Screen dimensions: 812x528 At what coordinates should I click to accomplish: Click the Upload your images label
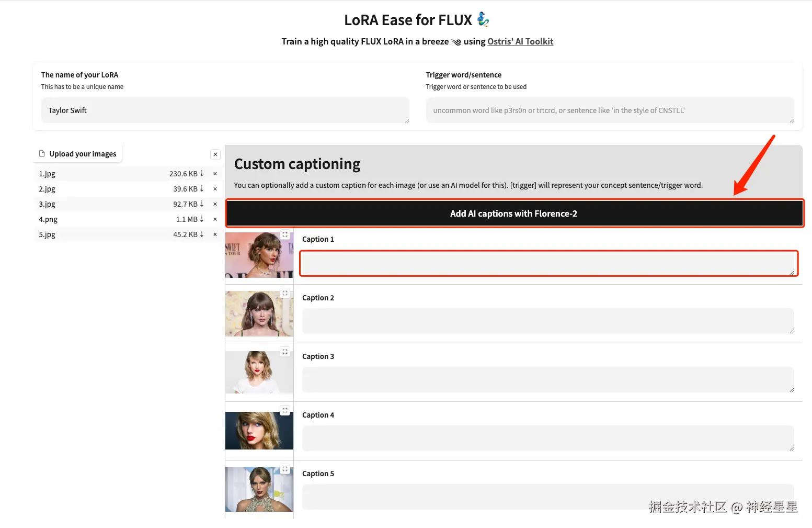click(x=83, y=154)
